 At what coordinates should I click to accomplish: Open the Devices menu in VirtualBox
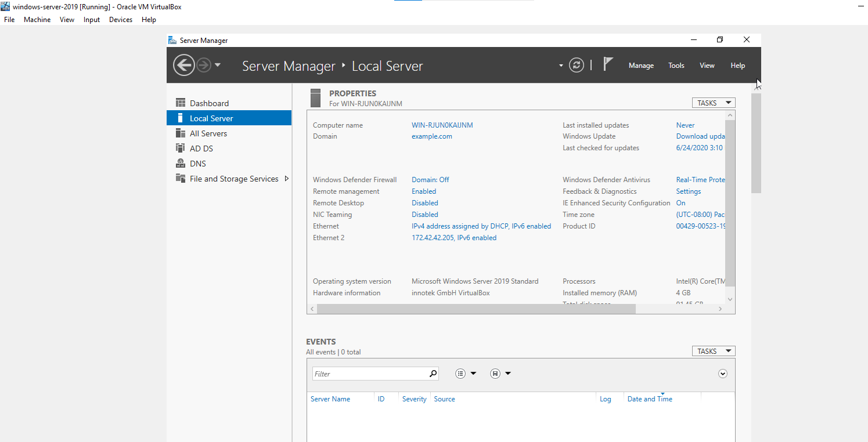pyautogui.click(x=121, y=19)
